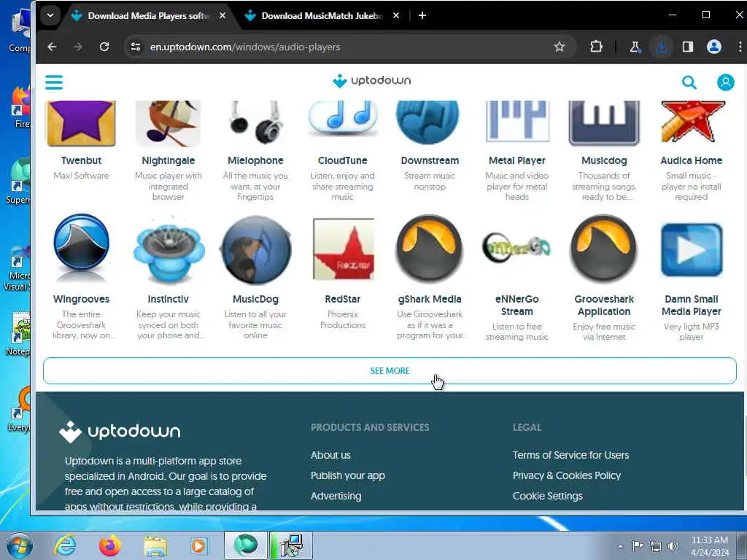
Task: Open the Uptodown user account icon
Action: 725,82
